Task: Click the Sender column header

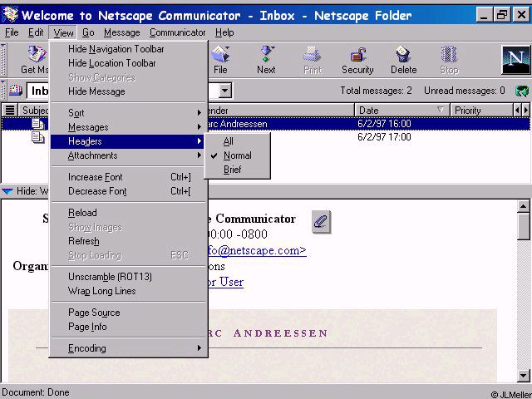Action: tap(281, 111)
